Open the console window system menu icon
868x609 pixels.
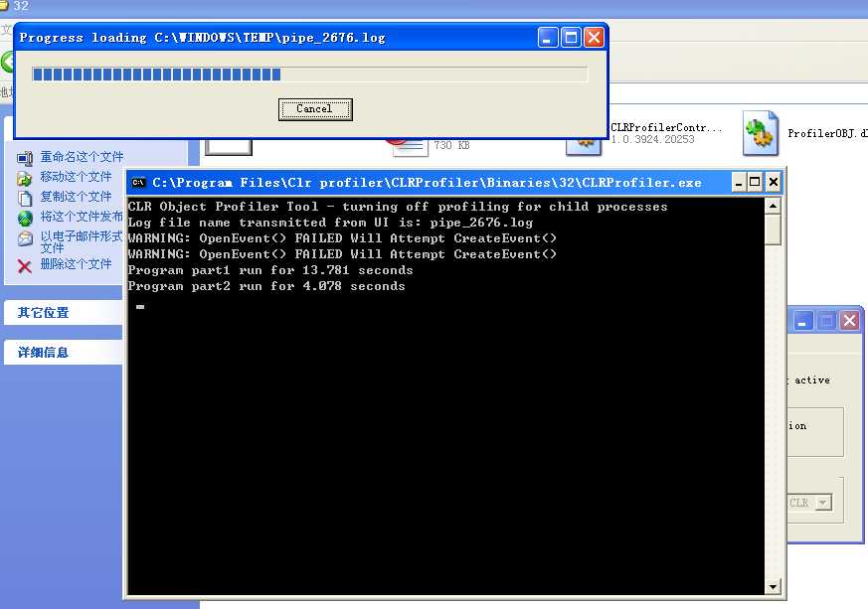point(138,182)
